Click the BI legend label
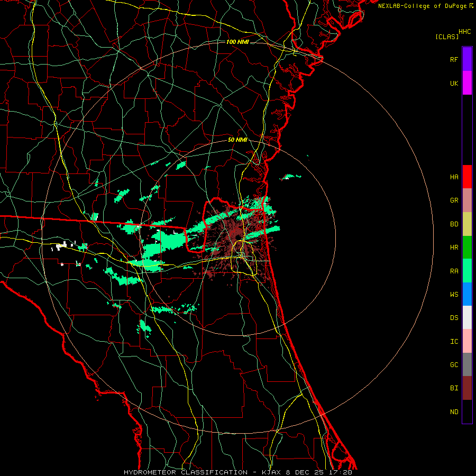This screenshot has width=476, height=476. tap(454, 388)
